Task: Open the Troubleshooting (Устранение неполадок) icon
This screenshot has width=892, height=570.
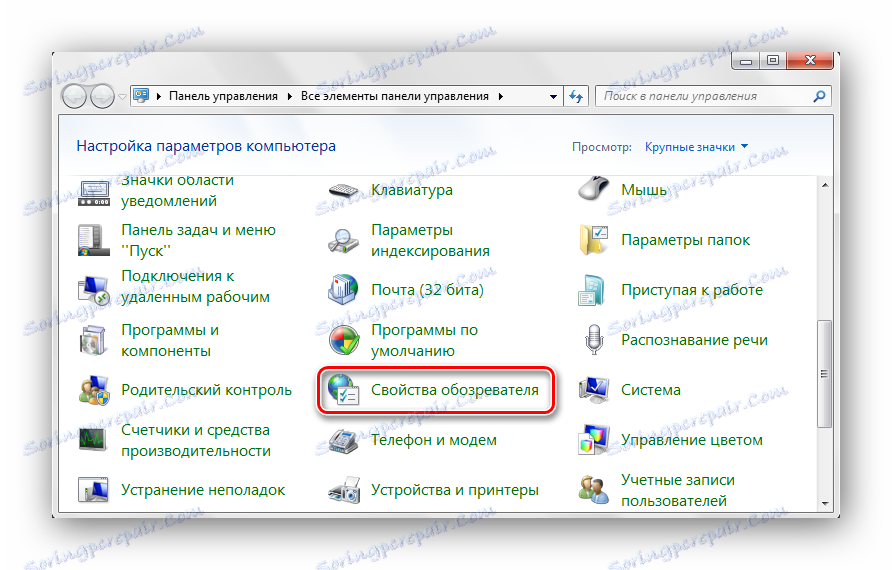Action: tap(93, 490)
